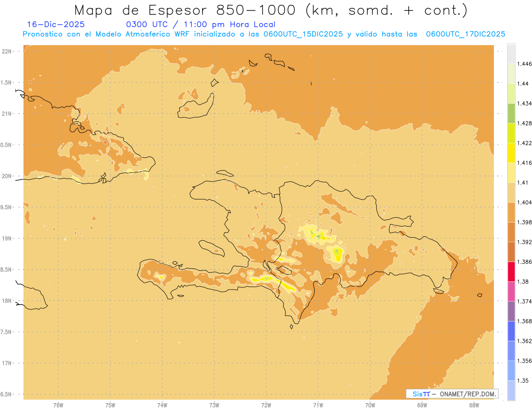The width and height of the screenshot is (532, 411).
Task: Click the 70W longitude label
Action: (370, 405)
